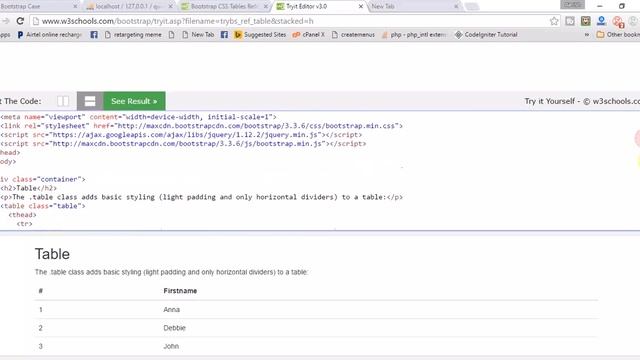The height and width of the screenshot is (360, 640).
Task: Switch to side-by-side editor layout icon
Action: (63, 101)
